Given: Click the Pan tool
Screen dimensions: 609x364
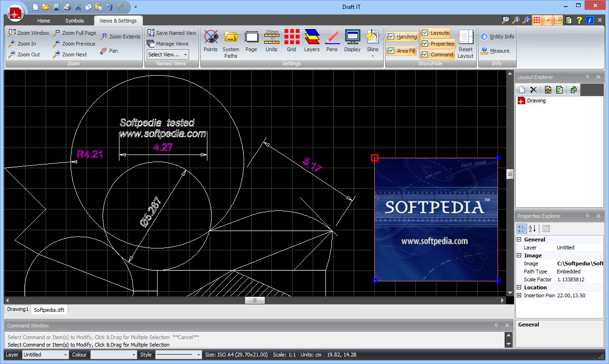Looking at the screenshot, I should pyautogui.click(x=109, y=51).
